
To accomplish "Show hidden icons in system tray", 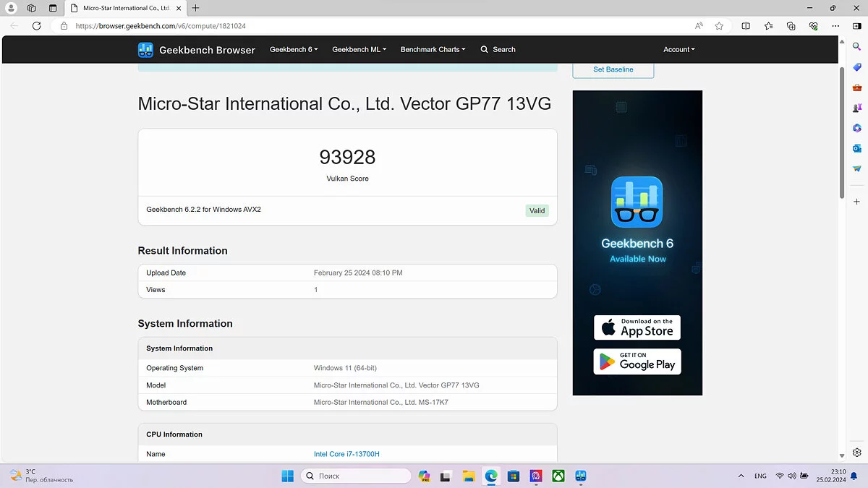I will [741, 476].
